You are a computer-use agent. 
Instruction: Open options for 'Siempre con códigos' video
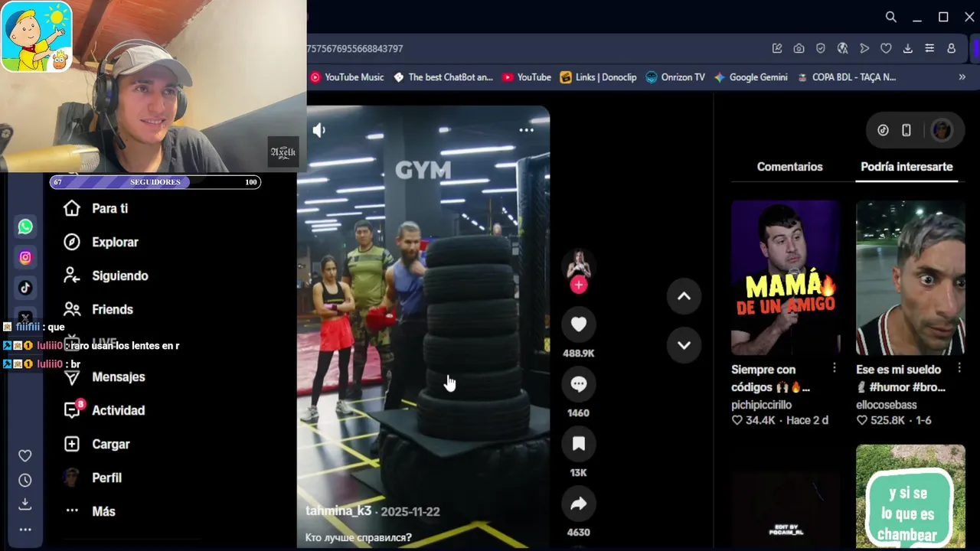(834, 368)
